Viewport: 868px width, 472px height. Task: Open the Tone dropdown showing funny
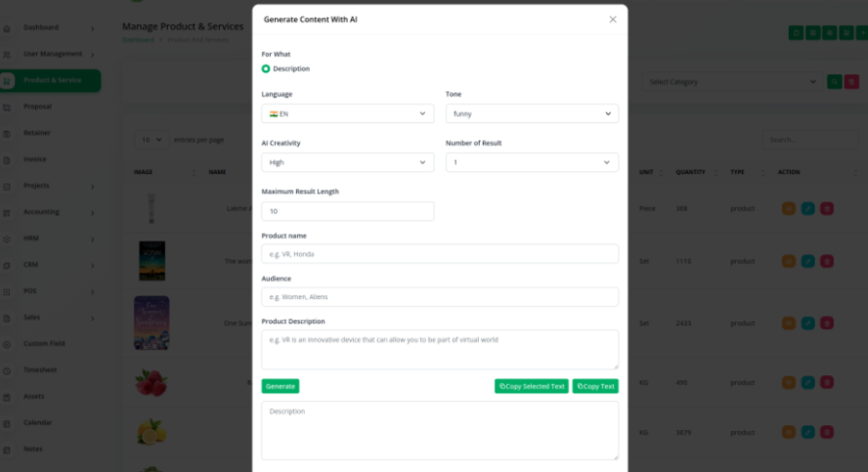pos(532,113)
